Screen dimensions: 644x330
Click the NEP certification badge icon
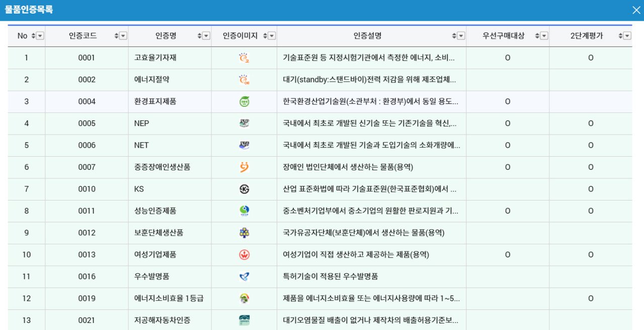[244, 123]
